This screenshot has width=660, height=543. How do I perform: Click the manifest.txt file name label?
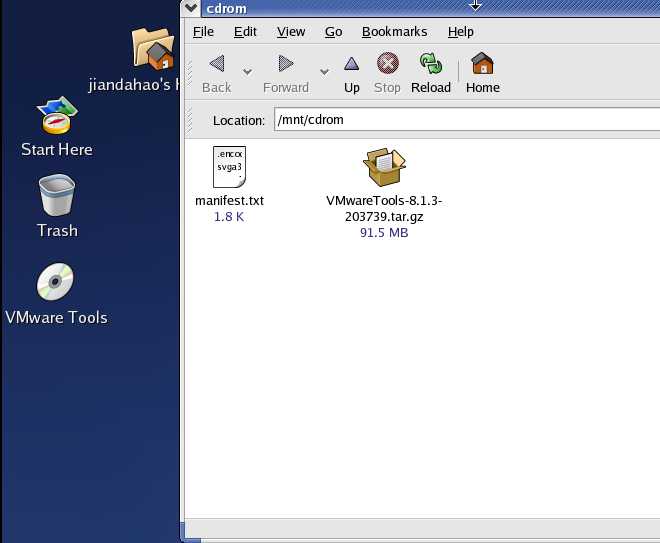click(229, 200)
